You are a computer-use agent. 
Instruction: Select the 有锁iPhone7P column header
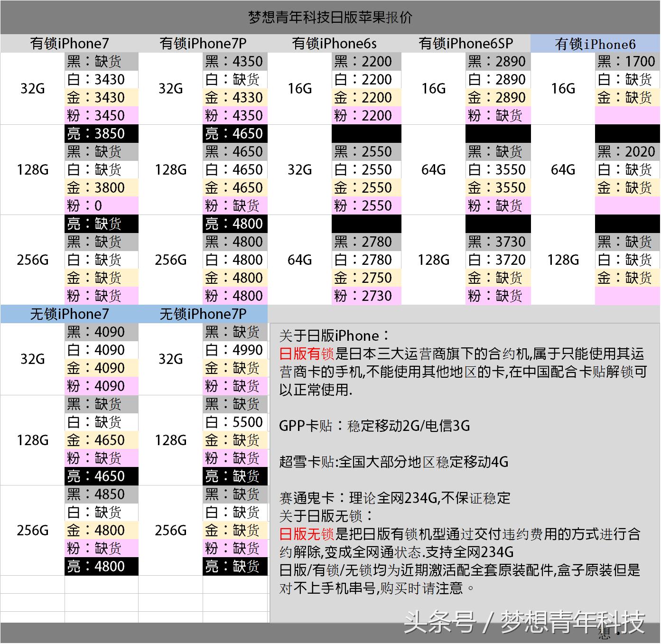(201, 43)
